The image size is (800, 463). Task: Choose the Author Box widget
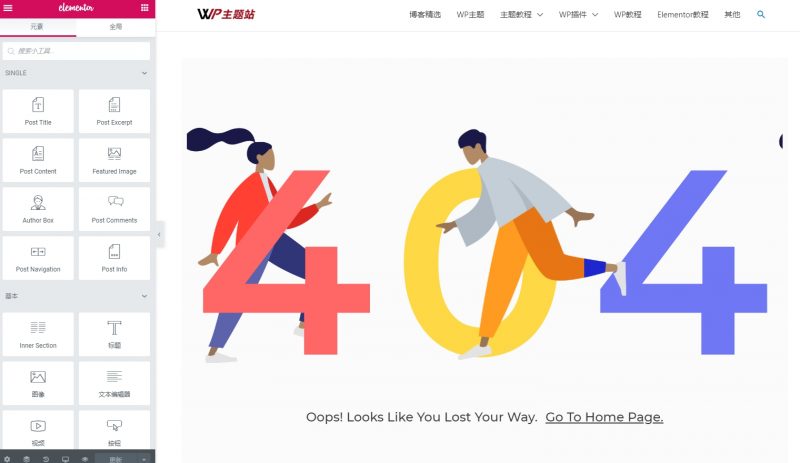click(x=38, y=209)
